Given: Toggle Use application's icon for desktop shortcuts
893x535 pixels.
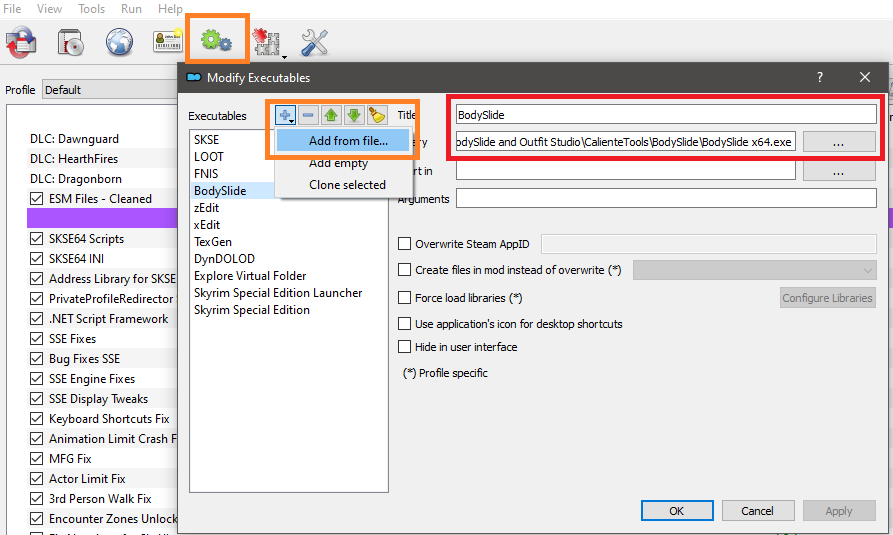Looking at the screenshot, I should click(404, 324).
